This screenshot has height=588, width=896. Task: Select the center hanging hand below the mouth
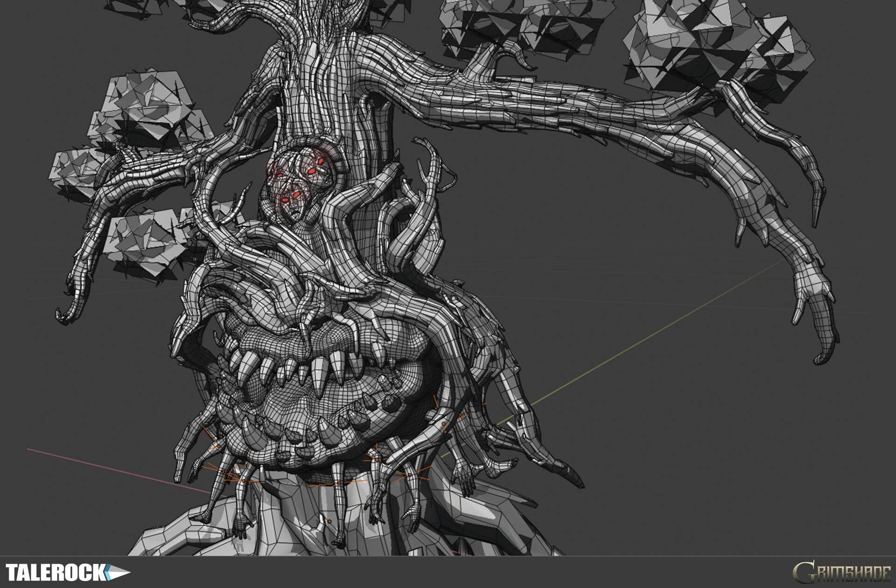(x=339, y=541)
